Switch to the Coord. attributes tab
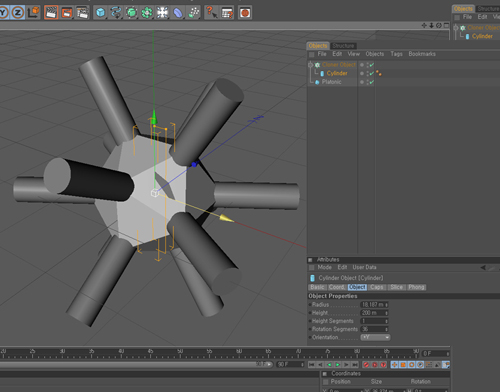This screenshot has height=392, width=500. coord(337,287)
